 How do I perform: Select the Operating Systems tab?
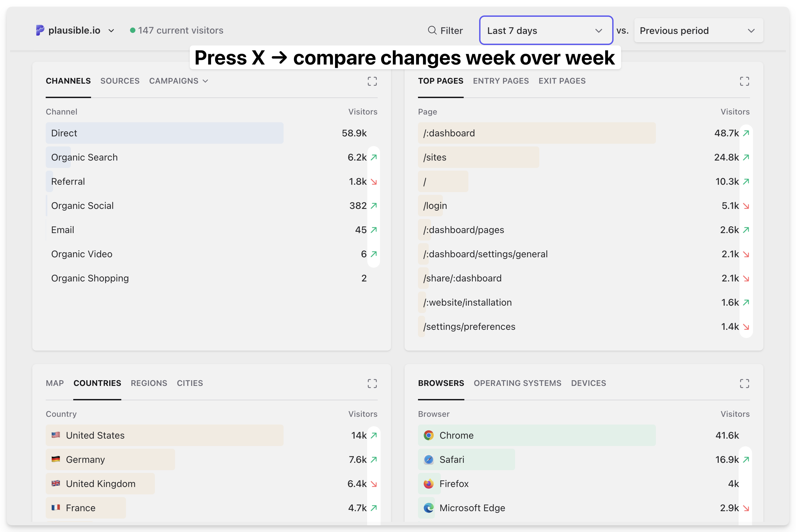coord(517,383)
